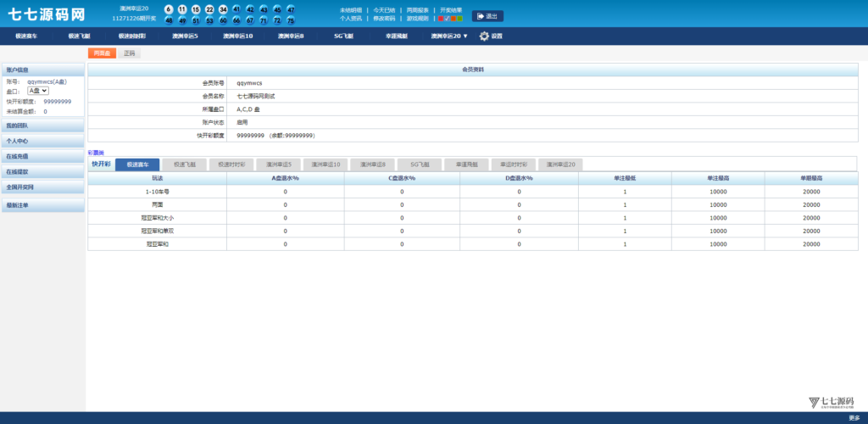Open 澳洲幸运10 in the top navigation bar
The height and width of the screenshot is (424, 868).
point(238,36)
